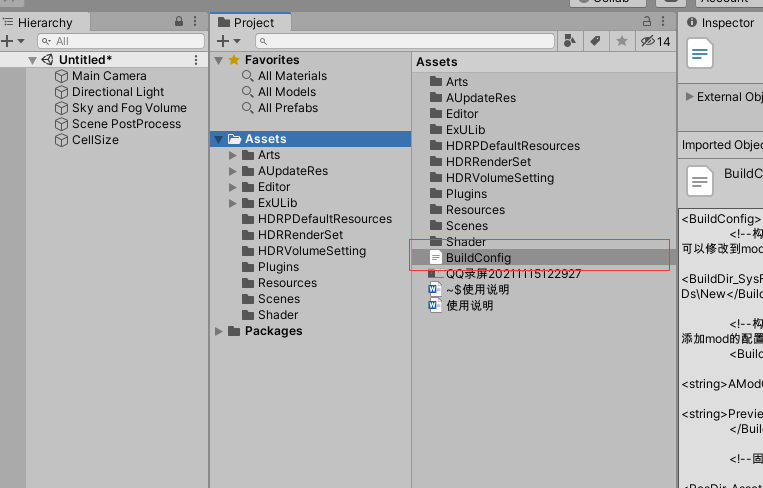Screen dimensions: 763x488
Task: Click the Scenes folder icon in Assets list
Action: (436, 226)
